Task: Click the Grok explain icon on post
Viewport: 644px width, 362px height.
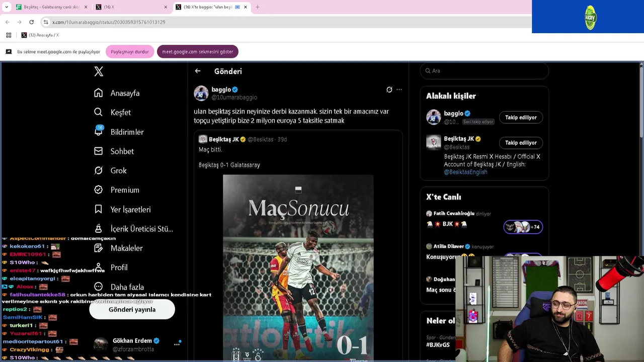Action: click(389, 89)
